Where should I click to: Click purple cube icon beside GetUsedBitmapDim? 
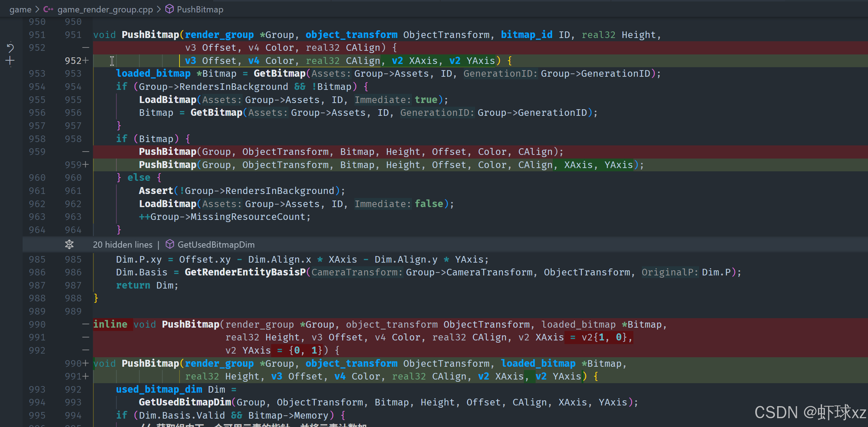pos(170,244)
